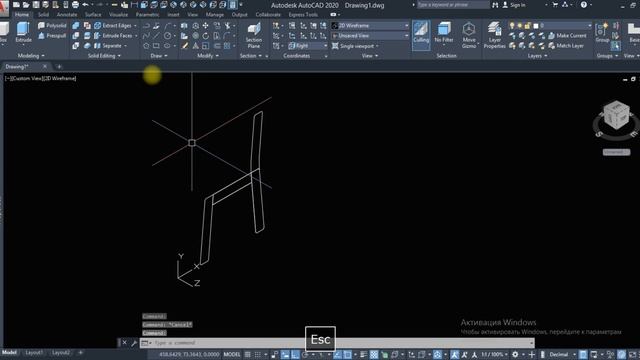
Task: Open the Unsaved View dropdown
Action: 370,36
